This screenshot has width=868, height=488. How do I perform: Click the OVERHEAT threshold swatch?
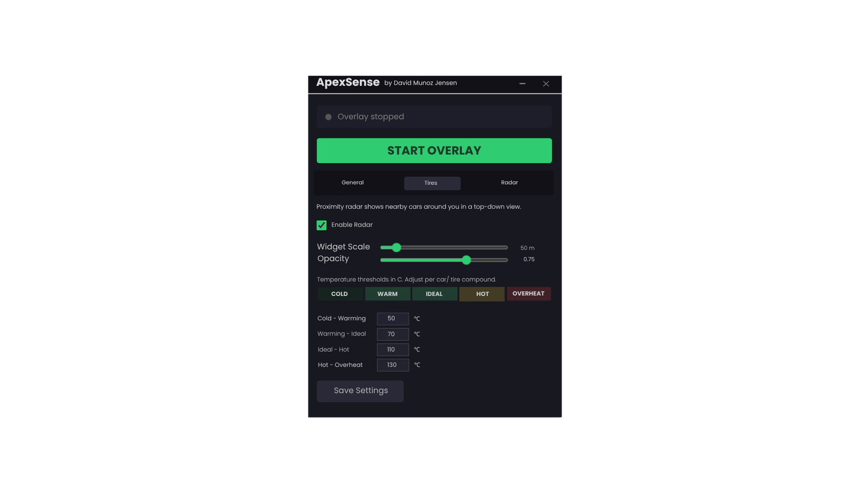528,293
